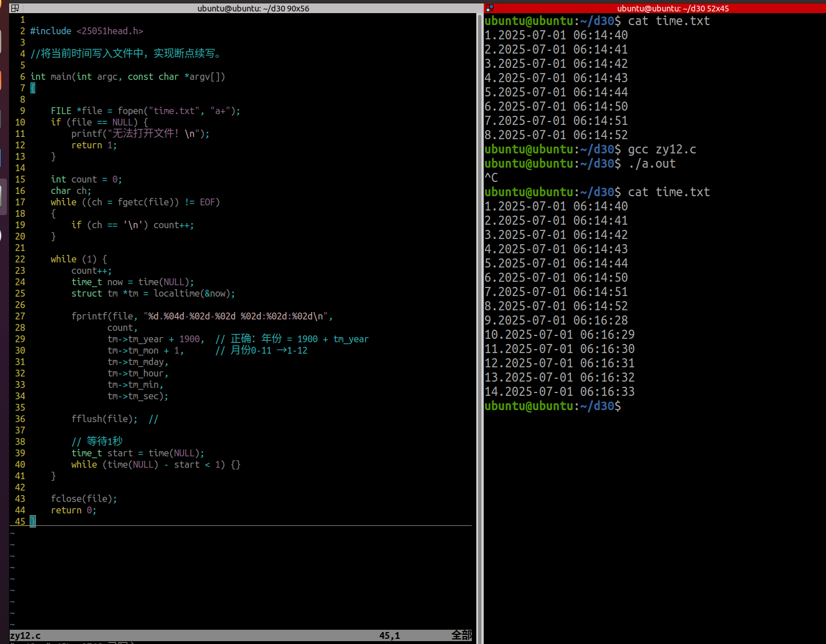Click the #include <25051head.h> line in vim
Screen dimensions: 826x644
point(87,31)
